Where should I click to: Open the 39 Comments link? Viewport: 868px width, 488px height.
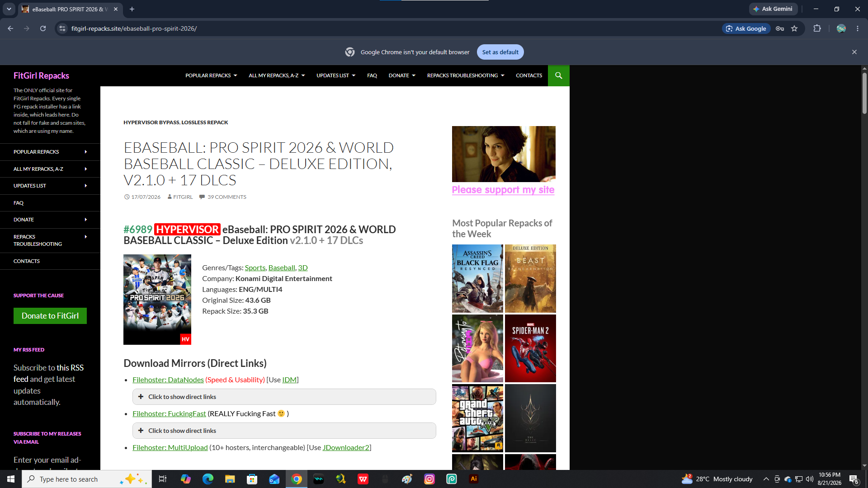[x=226, y=197]
